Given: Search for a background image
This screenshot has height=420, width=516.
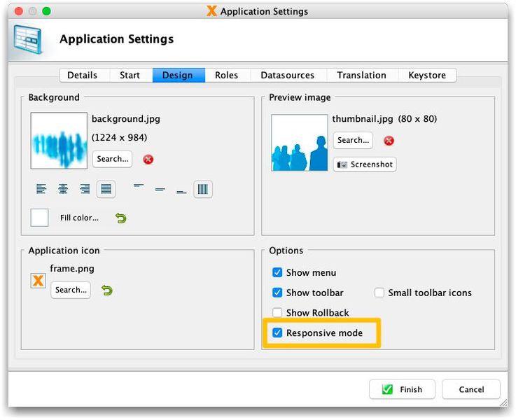Looking at the screenshot, I should click(x=113, y=159).
